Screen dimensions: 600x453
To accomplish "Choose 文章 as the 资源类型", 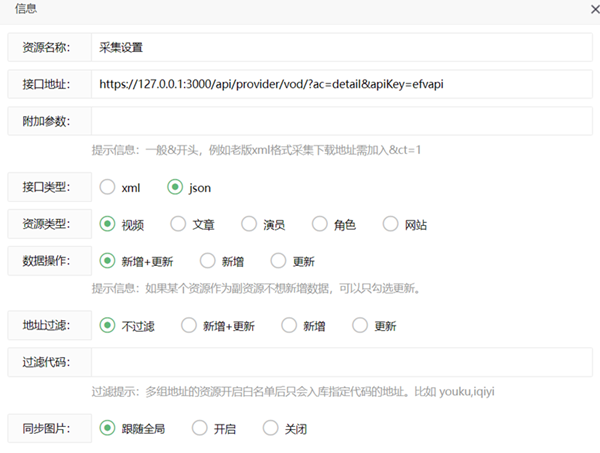I will click(x=178, y=225).
